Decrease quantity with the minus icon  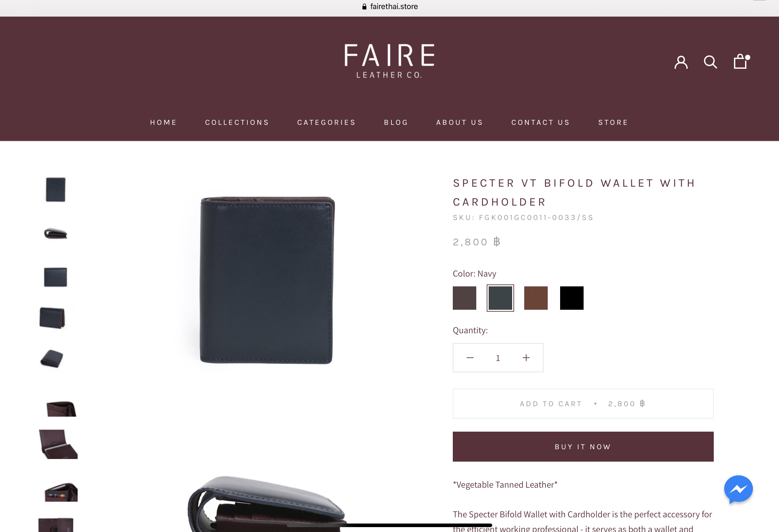tap(470, 358)
